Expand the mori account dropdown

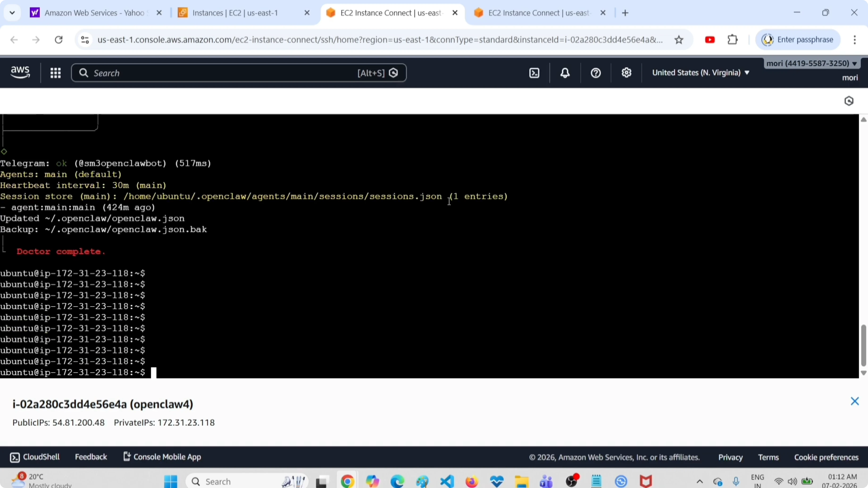click(811, 63)
